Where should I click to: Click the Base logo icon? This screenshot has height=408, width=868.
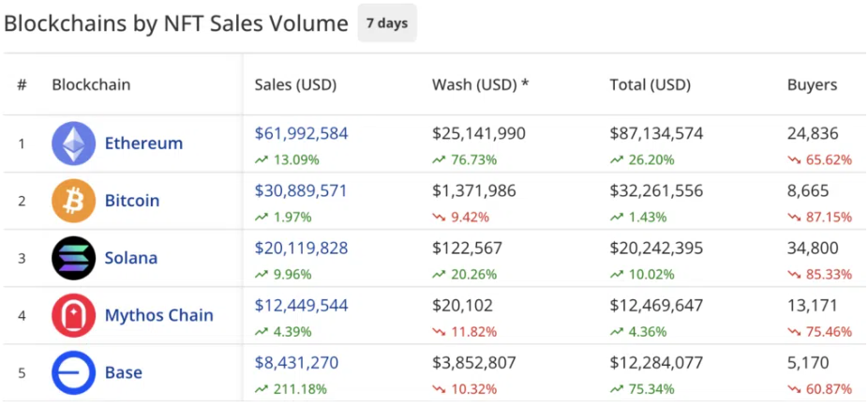pos(74,372)
